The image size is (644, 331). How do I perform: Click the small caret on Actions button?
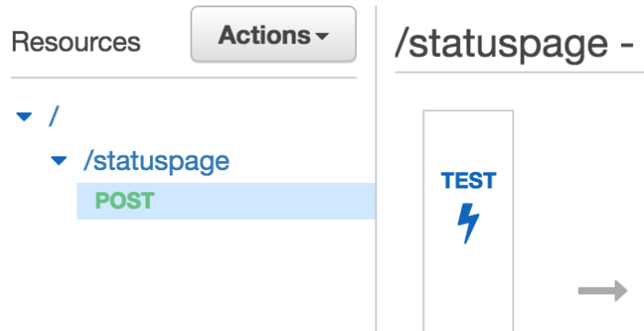pyautogui.click(x=322, y=36)
